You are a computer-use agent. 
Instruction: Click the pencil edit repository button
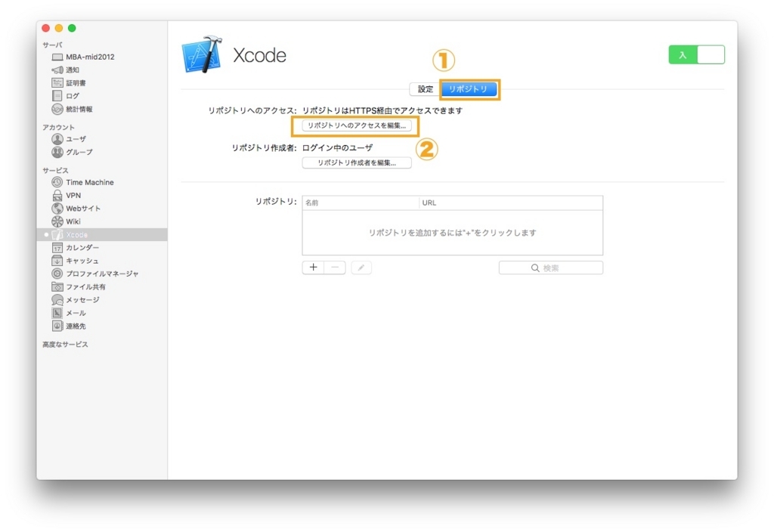tap(361, 268)
